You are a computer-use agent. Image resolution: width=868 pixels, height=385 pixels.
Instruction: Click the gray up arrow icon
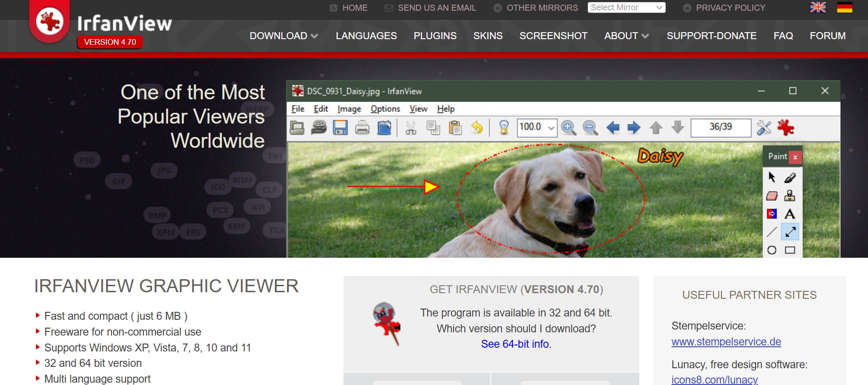[x=656, y=127]
